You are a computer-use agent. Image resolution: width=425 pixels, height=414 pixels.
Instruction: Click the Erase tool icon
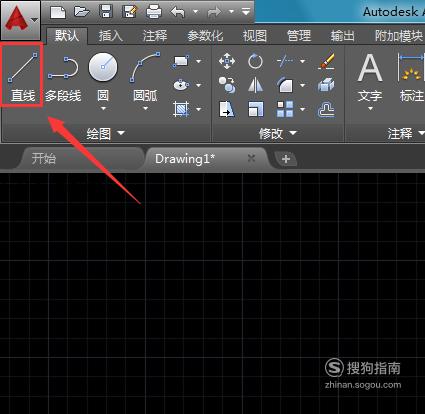(326, 60)
